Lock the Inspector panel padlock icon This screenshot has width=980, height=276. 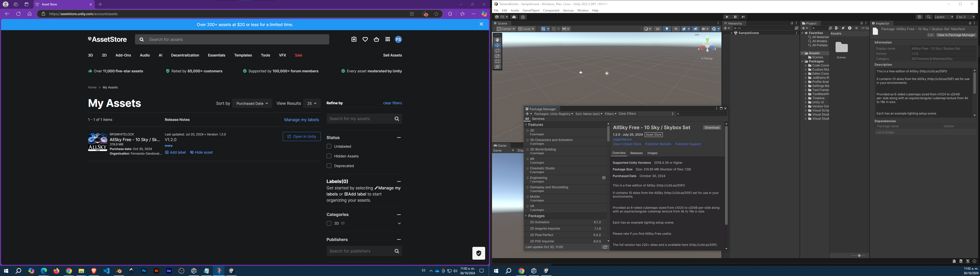(x=970, y=23)
